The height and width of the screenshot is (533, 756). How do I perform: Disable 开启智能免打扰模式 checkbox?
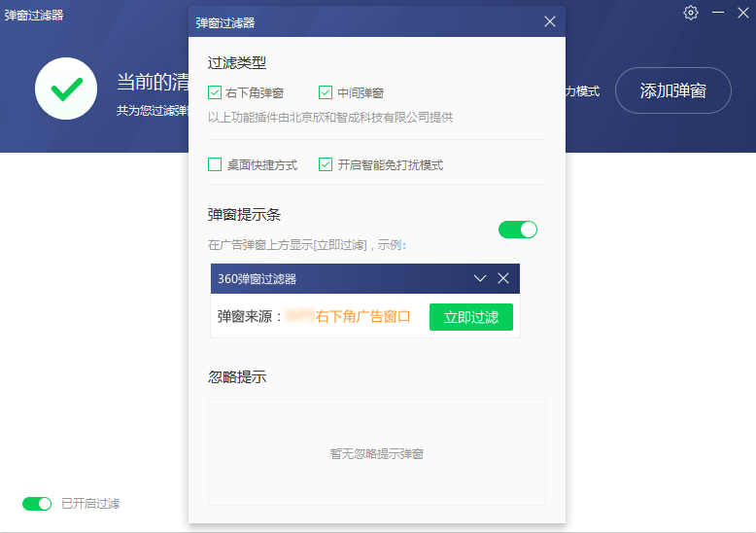point(326,164)
